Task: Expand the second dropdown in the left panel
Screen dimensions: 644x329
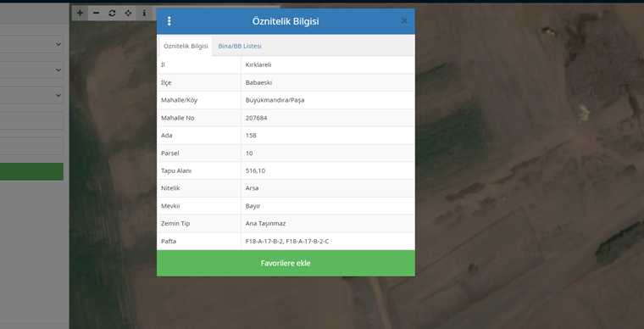Action: pos(31,70)
